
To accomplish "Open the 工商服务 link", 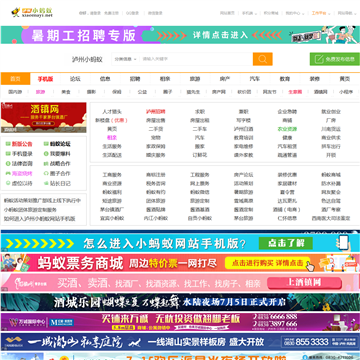I will tap(112, 175).
